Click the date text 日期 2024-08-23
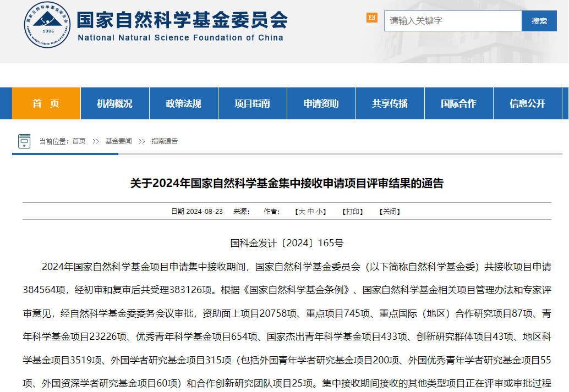This screenshot has width=569, height=392. [x=197, y=212]
